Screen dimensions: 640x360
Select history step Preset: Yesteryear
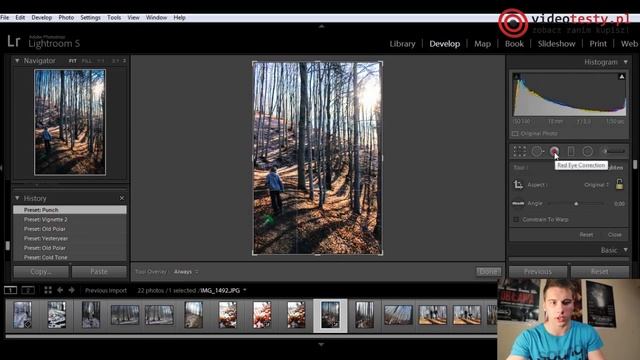click(70, 238)
